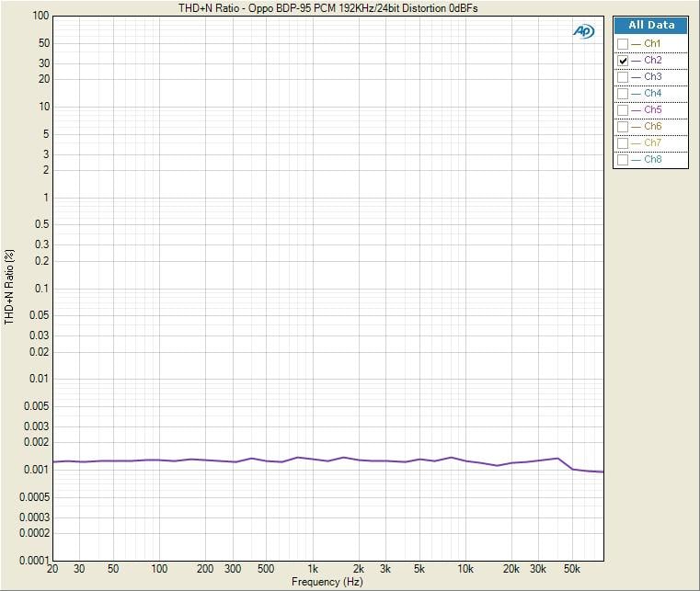
Task: Enable the Ch8 checkbox
Action: [x=623, y=160]
